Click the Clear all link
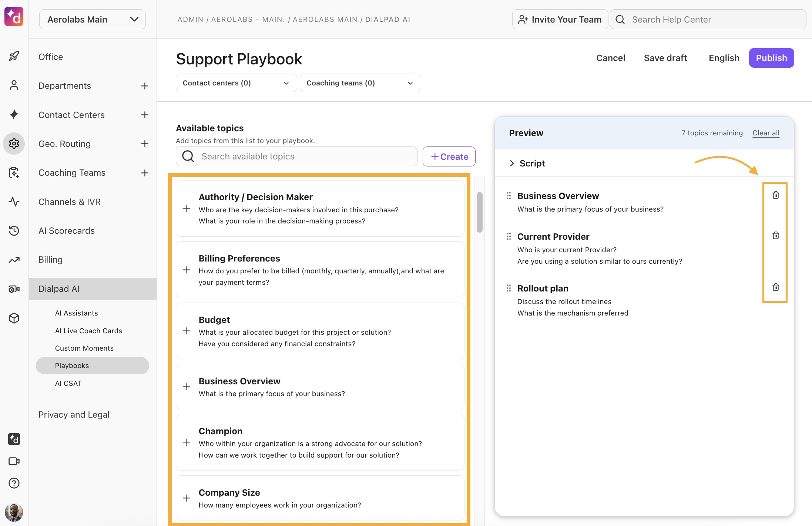Viewport: 812px width, 526px height. pyautogui.click(x=766, y=133)
